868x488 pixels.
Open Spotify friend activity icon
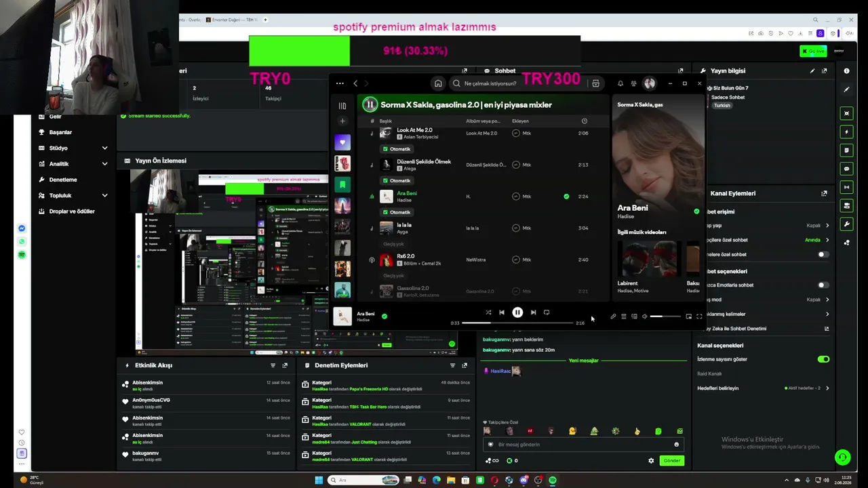pyautogui.click(x=633, y=83)
